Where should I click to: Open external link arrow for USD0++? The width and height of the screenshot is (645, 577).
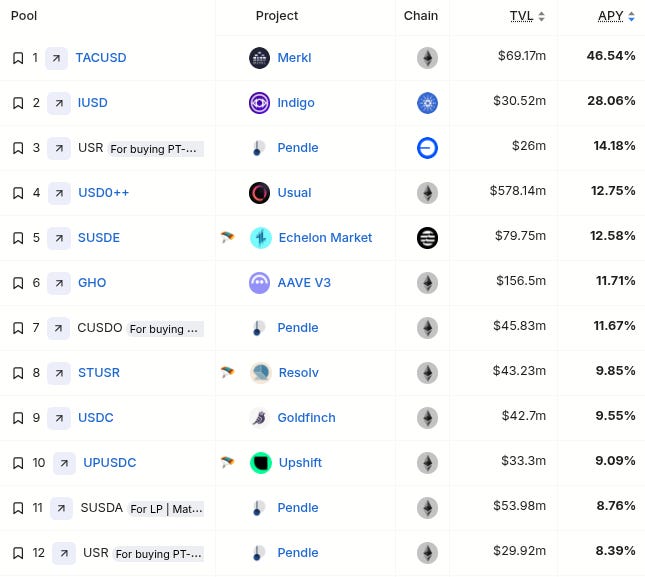pyautogui.click(x=59, y=193)
